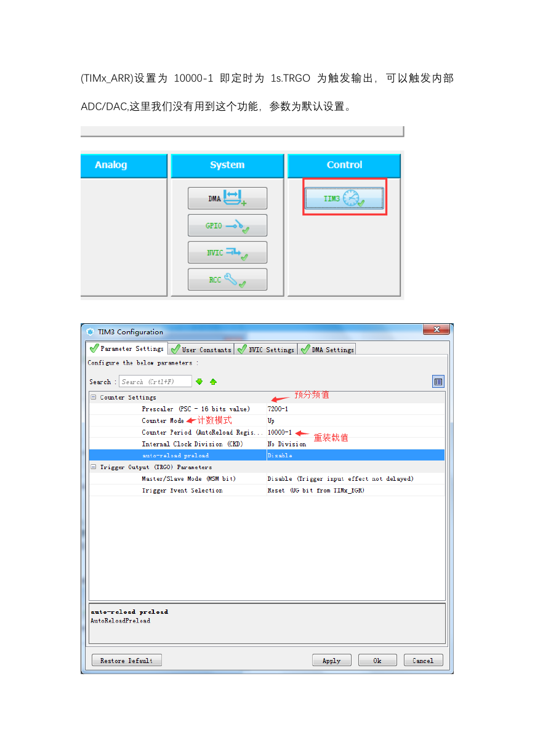This screenshot has height=756, width=535.
Task: Jump to next search result arrow
Action: (199, 382)
